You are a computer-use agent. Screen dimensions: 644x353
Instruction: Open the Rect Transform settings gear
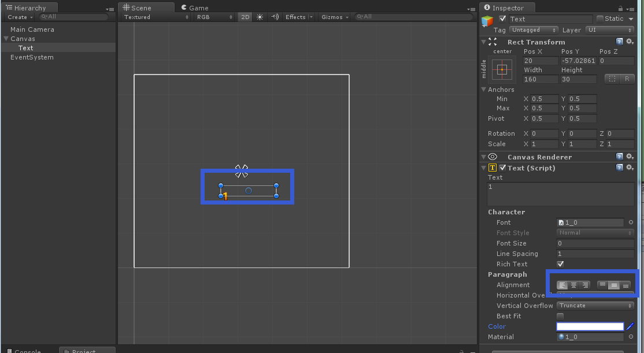(x=630, y=42)
